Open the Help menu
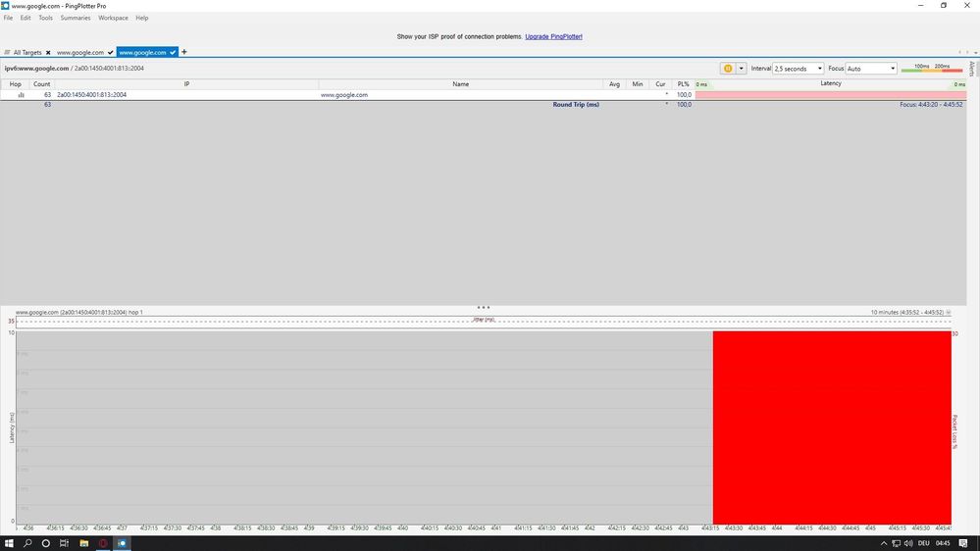This screenshot has width=980, height=551. point(142,18)
